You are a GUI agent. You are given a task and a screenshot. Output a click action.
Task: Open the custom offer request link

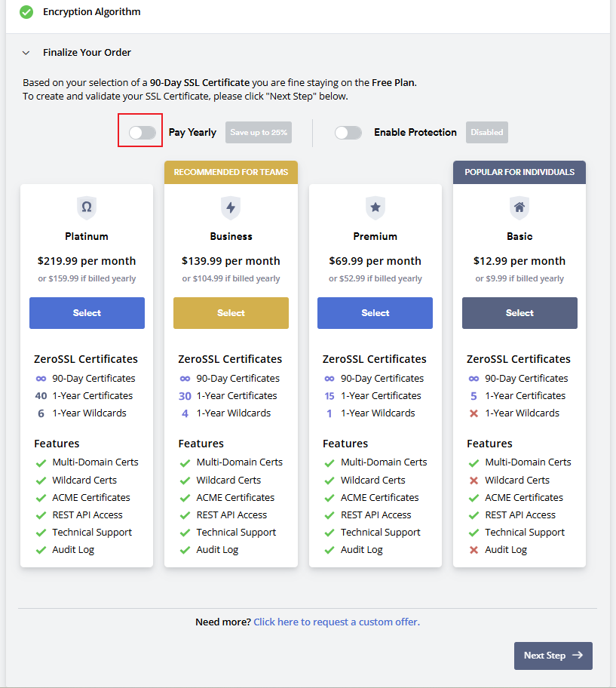coord(336,621)
